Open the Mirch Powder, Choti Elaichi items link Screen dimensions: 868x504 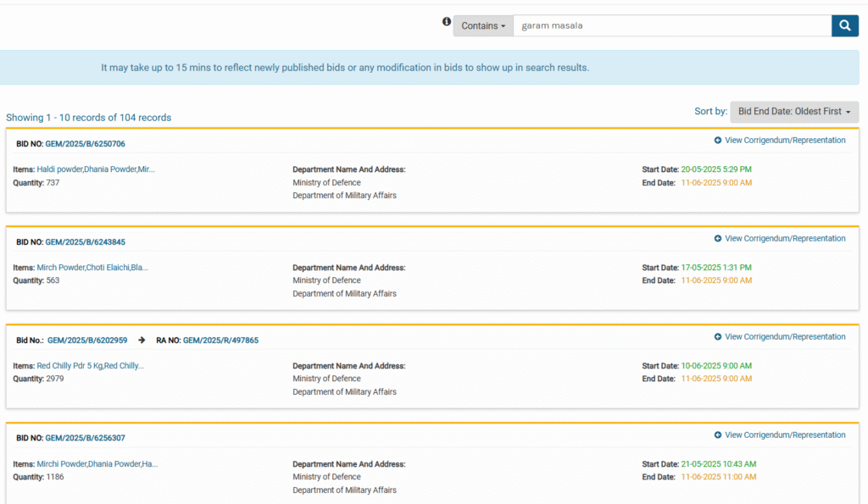pos(92,268)
